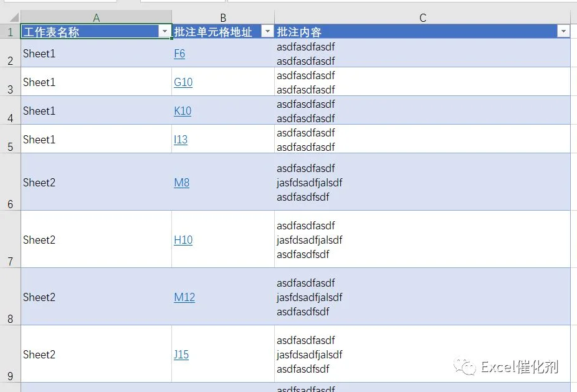Select the comment text cell in row 4
The image size is (577, 392).
(422, 110)
